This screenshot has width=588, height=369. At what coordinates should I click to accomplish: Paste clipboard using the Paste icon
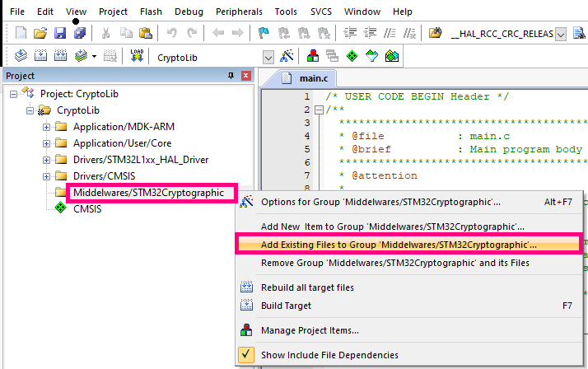pyautogui.click(x=146, y=33)
